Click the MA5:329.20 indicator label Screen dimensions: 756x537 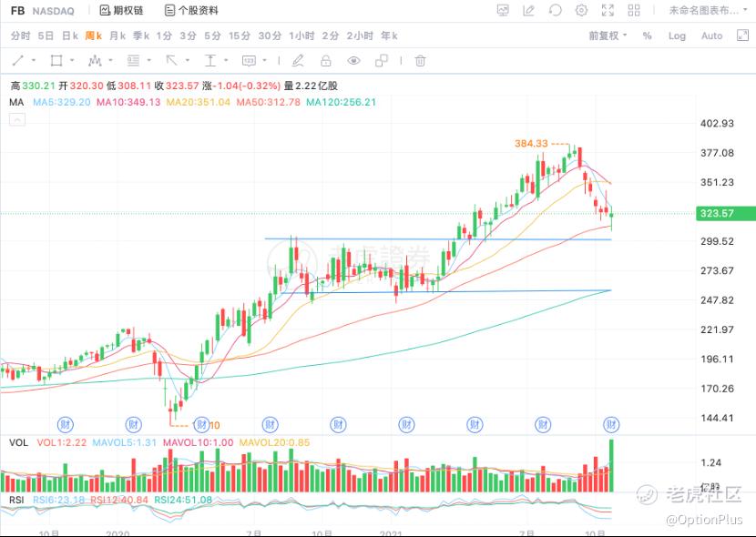tap(62, 102)
